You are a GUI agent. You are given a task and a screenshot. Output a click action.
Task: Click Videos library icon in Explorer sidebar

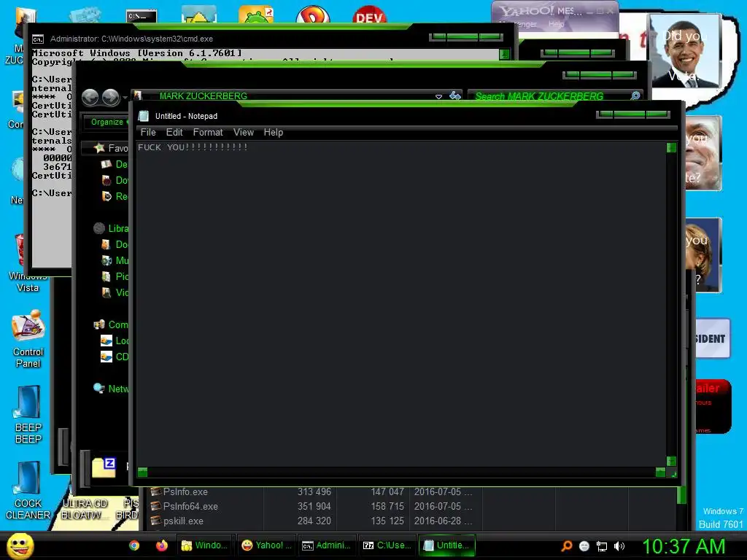(x=107, y=292)
